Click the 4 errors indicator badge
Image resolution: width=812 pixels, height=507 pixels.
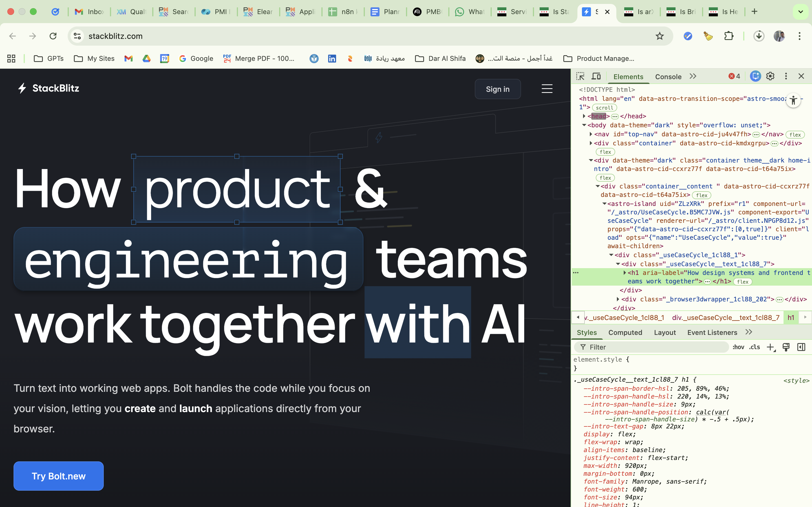(x=734, y=76)
